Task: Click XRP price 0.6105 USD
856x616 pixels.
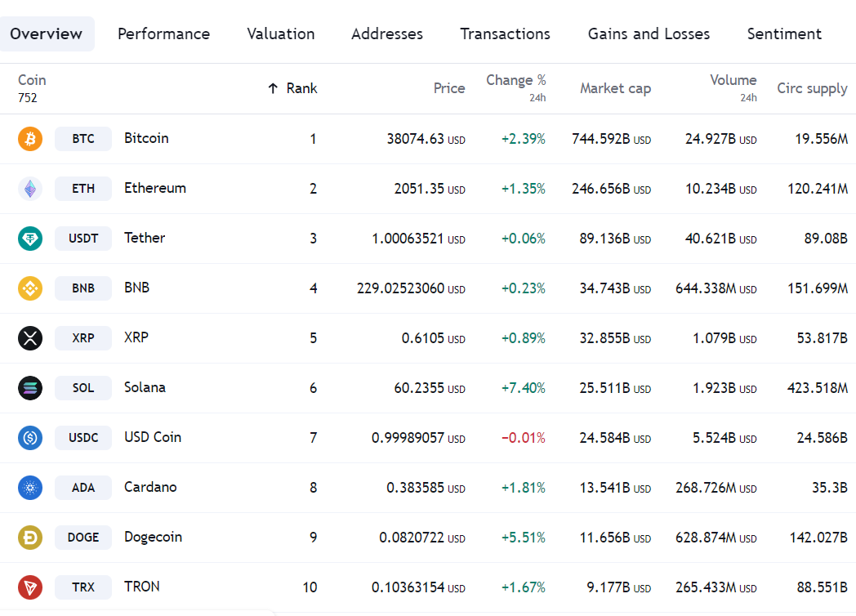Action: coord(434,338)
